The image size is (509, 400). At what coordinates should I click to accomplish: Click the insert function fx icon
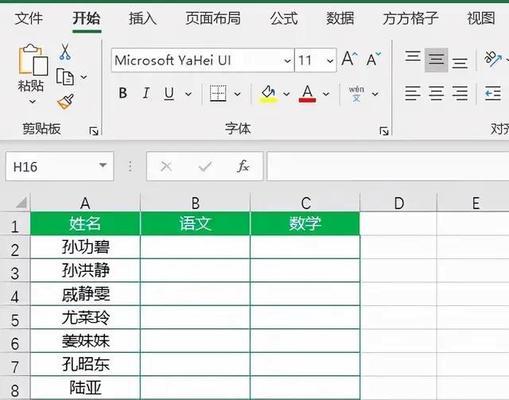pos(243,166)
